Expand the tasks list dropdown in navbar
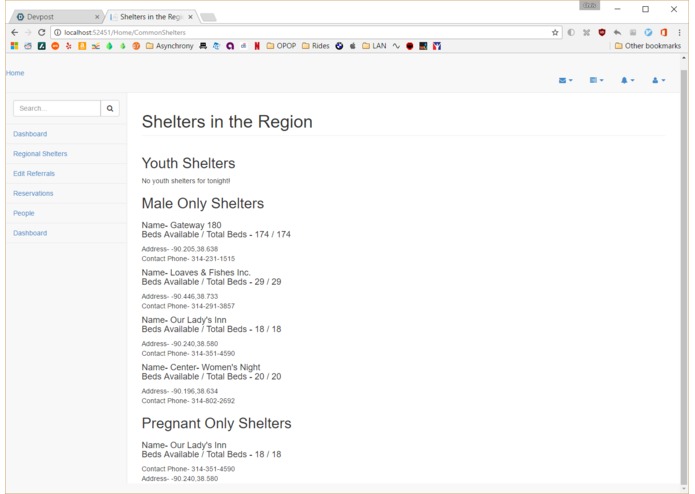This screenshot has width=695, height=494. pos(597,80)
